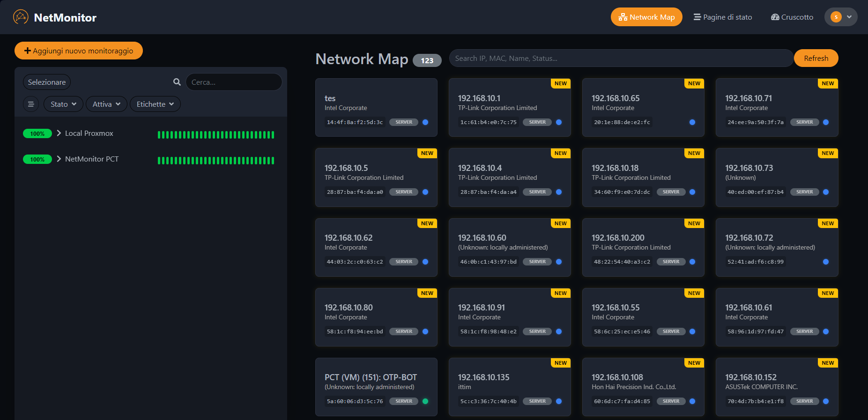
Task: Click status dot on 192.168.10.18 card
Action: pyautogui.click(x=692, y=192)
